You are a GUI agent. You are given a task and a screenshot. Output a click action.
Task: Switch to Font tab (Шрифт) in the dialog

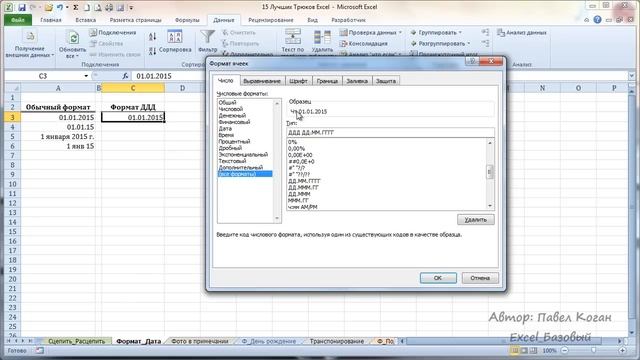click(298, 81)
